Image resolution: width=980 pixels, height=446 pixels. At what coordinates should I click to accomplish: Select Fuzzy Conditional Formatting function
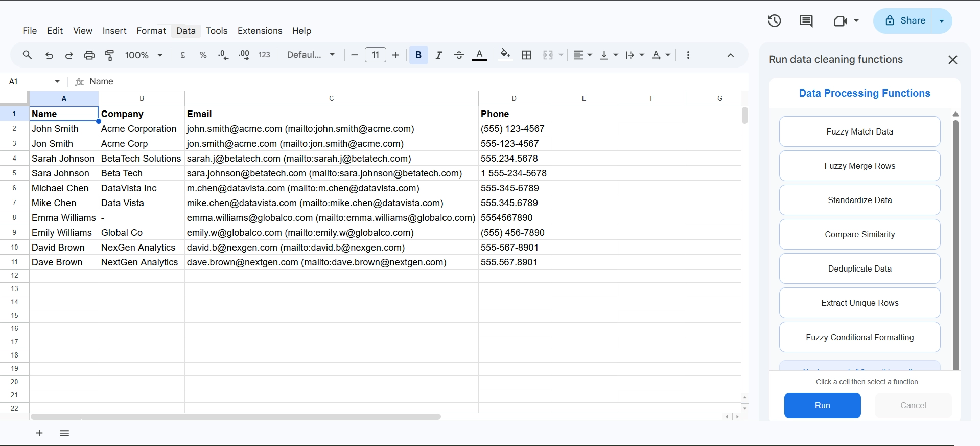[x=859, y=337]
